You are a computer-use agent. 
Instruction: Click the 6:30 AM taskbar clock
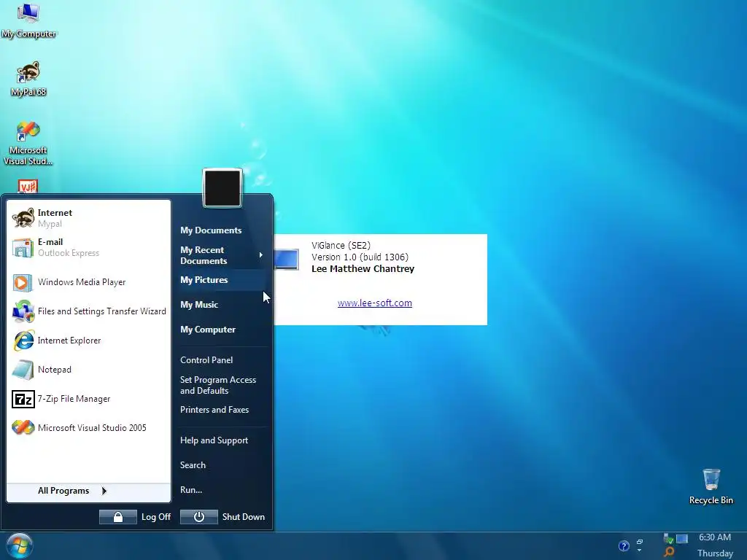(715, 537)
